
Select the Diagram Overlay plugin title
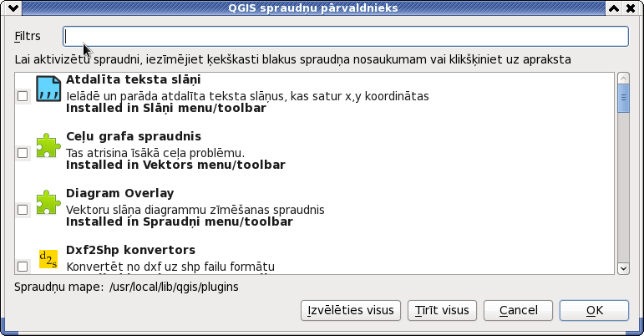point(120,193)
